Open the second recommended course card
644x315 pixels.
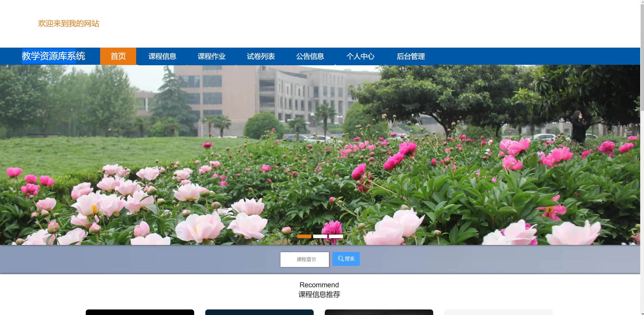point(259,312)
